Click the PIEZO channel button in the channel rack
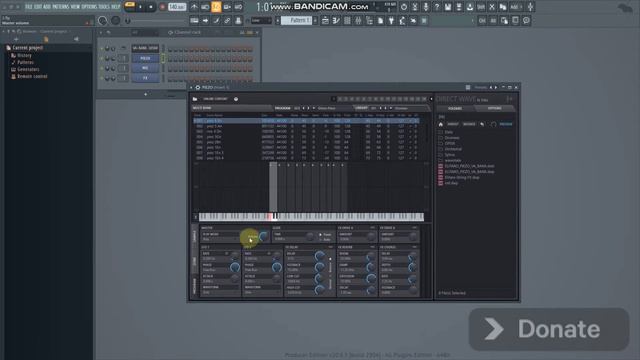The image size is (640, 360). click(x=145, y=58)
